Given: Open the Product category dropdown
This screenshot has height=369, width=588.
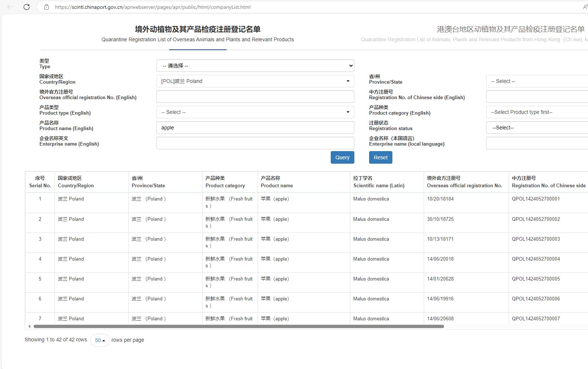Looking at the screenshot, I should point(537,112).
